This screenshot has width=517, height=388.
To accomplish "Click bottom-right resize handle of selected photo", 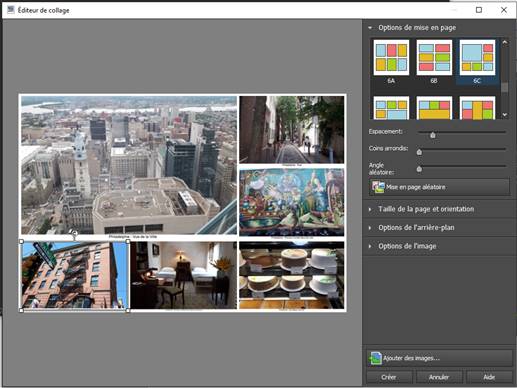I will [x=128, y=310].
